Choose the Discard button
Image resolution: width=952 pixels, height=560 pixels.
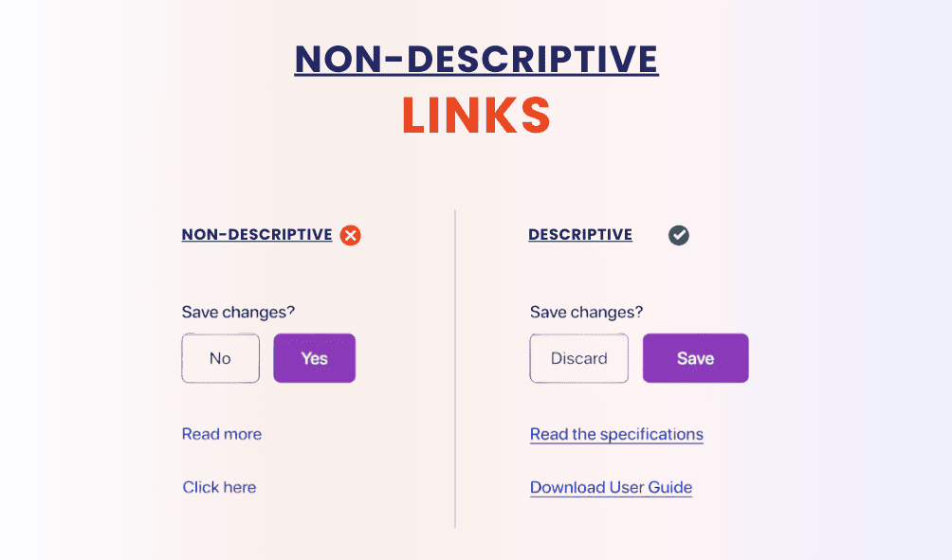pyautogui.click(x=578, y=358)
